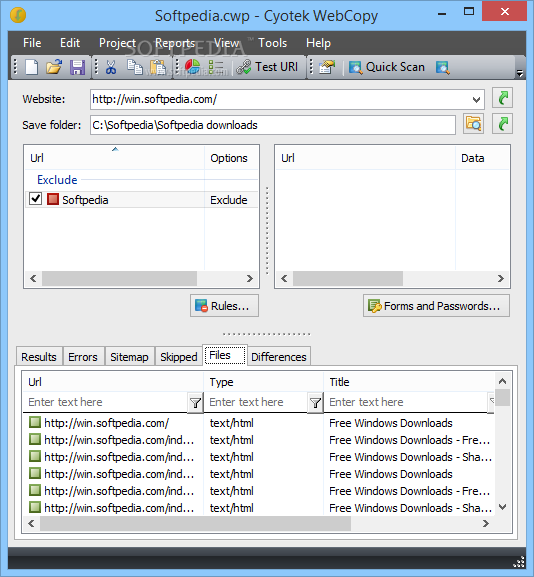Click scroll up arrow in files list

click(502, 381)
